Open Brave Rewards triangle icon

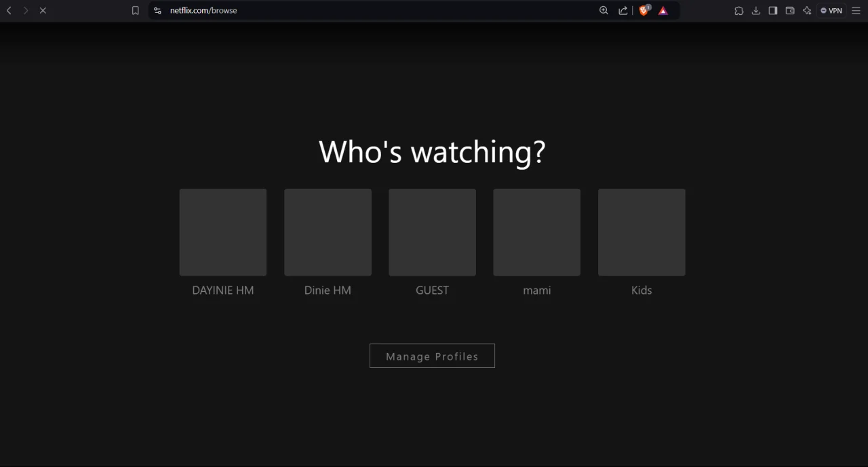663,11
